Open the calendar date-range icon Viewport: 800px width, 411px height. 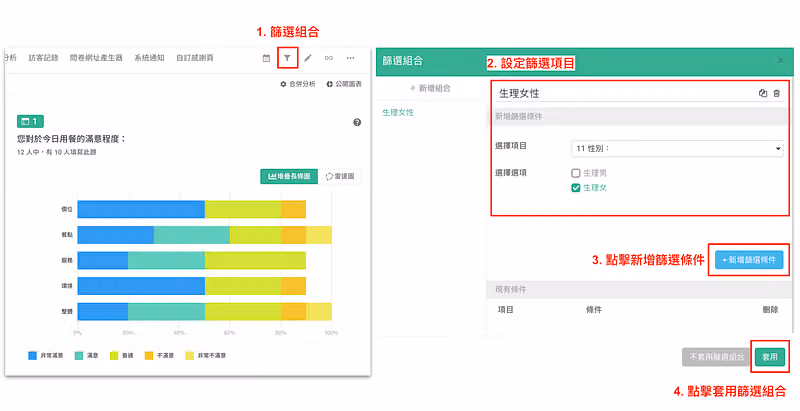tap(266, 58)
